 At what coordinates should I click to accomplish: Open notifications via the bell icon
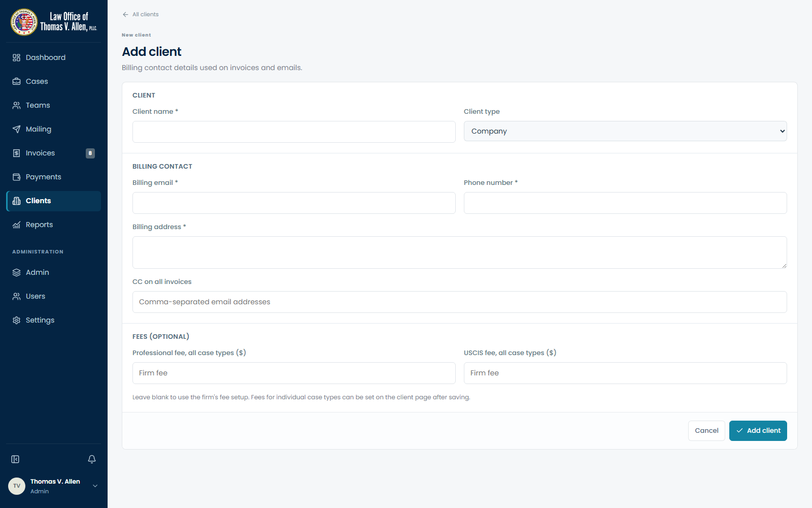tap(92, 459)
